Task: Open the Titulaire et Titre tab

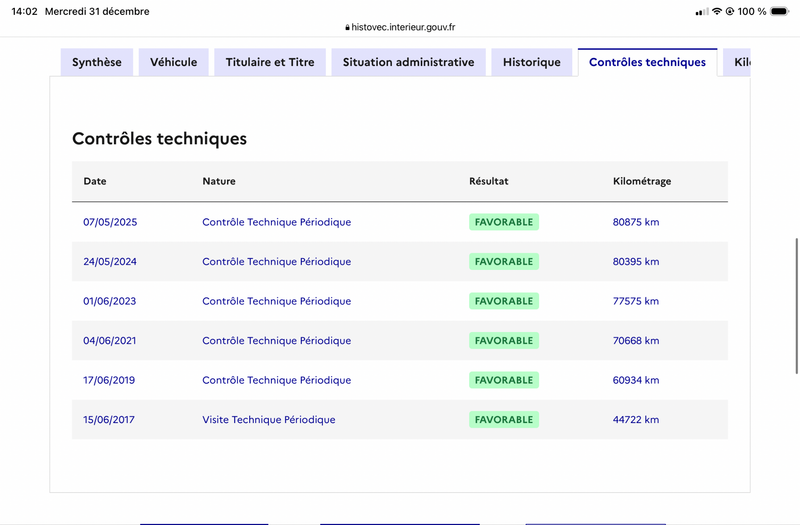Action: pyautogui.click(x=270, y=62)
